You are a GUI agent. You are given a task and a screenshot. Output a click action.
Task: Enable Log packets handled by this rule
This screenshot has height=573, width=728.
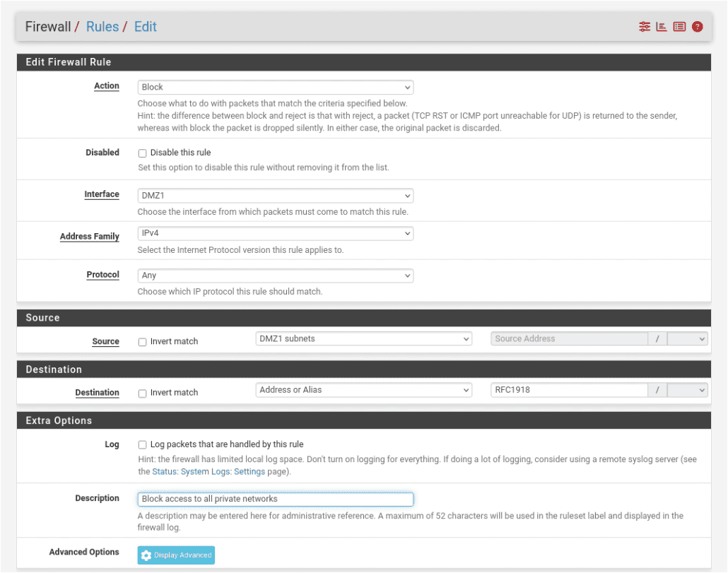143,444
